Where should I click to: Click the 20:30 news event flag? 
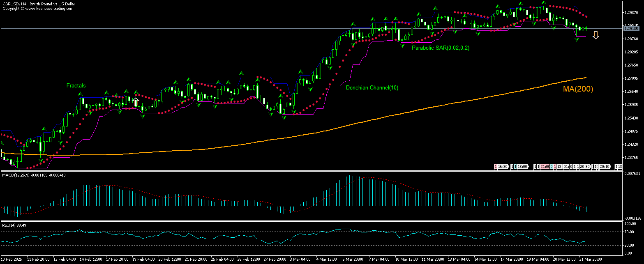coord(585,167)
